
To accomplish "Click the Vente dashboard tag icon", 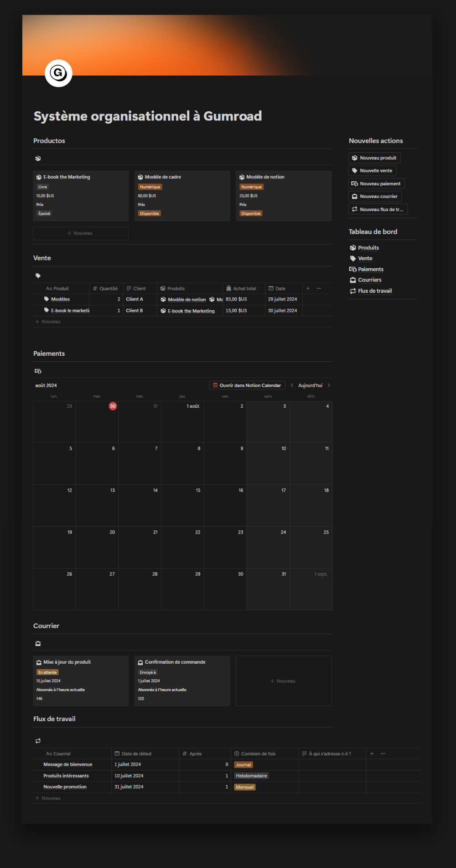I will point(353,258).
